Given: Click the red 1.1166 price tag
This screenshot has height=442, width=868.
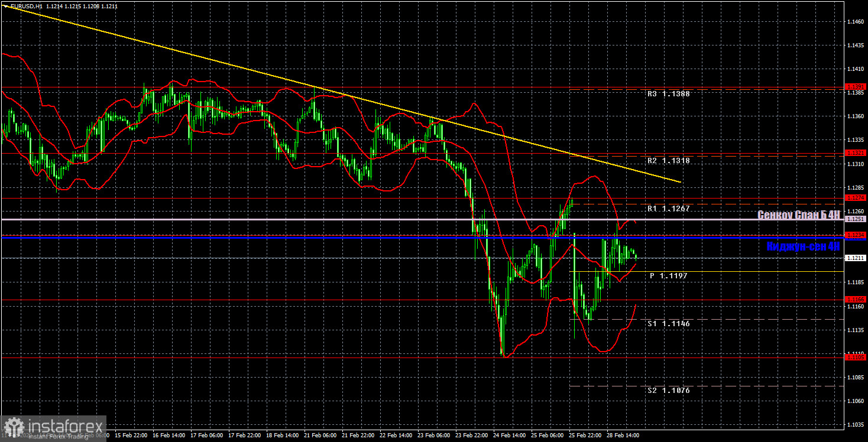Looking at the screenshot, I should 856,300.
